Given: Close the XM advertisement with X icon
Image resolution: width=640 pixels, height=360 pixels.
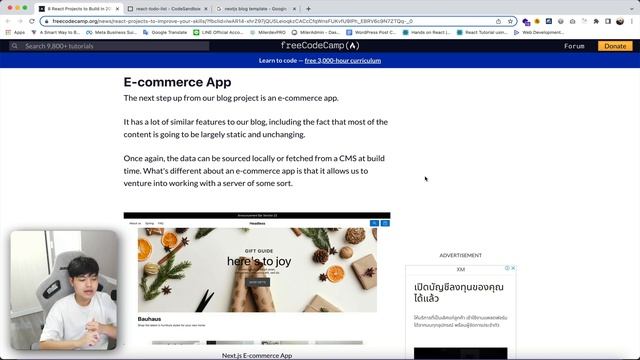Looking at the screenshot, I should coord(513,268).
